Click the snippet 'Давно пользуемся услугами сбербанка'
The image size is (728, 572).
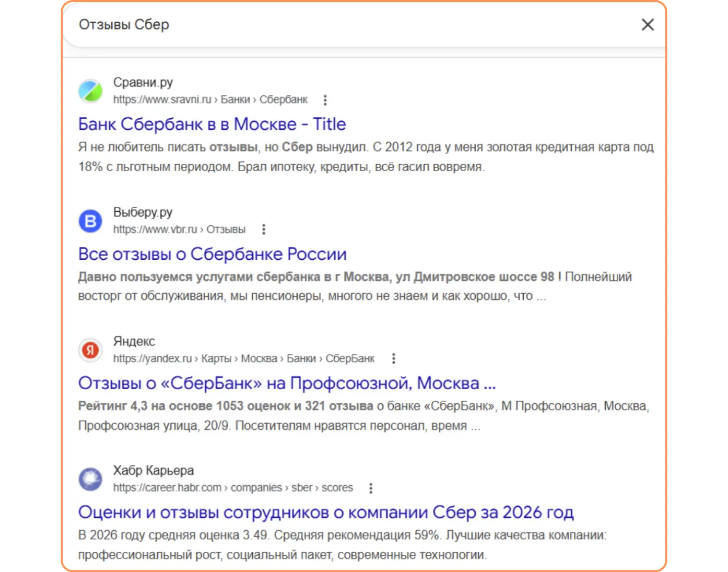[x=355, y=287]
